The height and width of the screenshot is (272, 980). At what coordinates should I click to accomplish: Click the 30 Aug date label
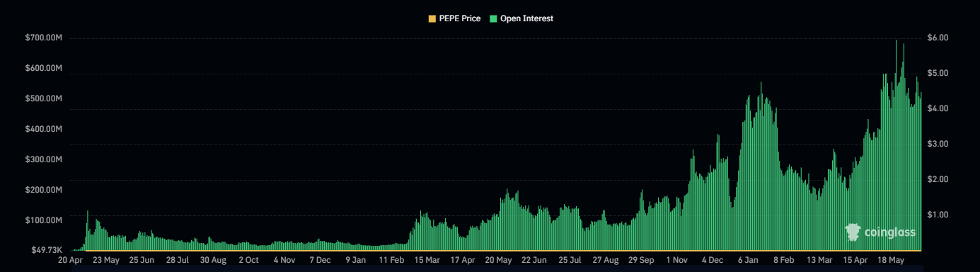point(213,261)
